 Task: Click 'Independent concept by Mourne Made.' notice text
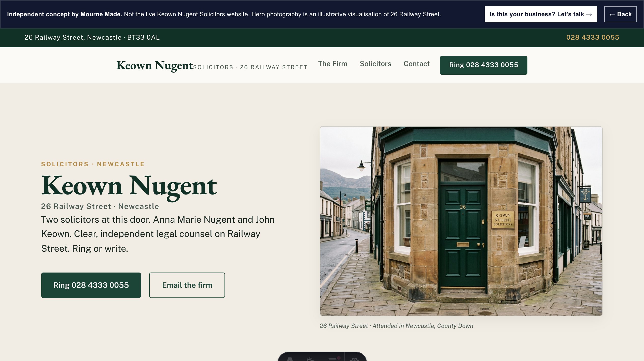coord(65,14)
